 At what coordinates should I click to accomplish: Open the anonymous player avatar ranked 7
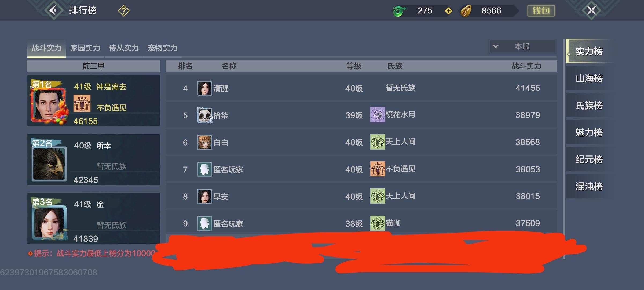click(x=205, y=169)
